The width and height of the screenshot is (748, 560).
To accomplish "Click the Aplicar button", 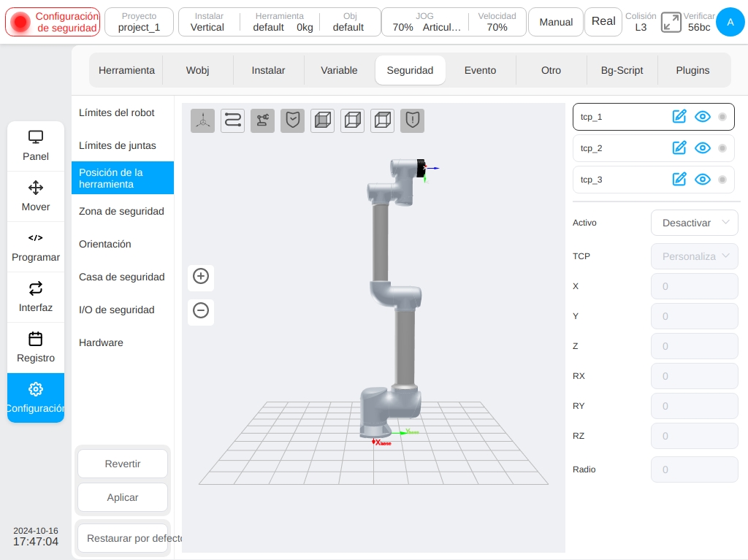I will (123, 497).
